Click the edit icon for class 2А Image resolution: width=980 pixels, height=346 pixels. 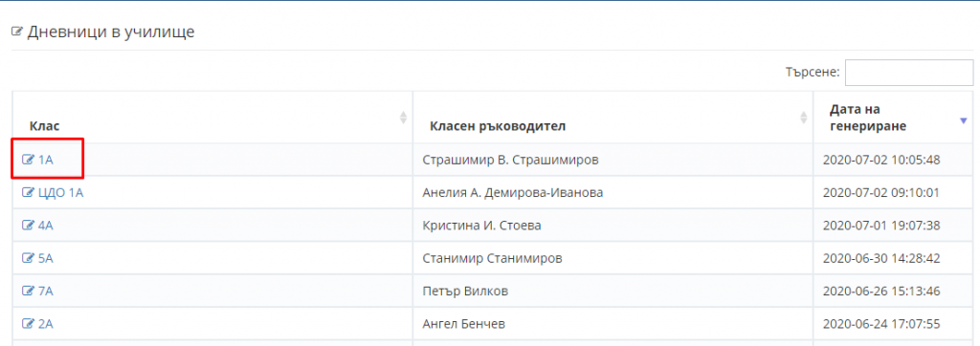coord(28,323)
